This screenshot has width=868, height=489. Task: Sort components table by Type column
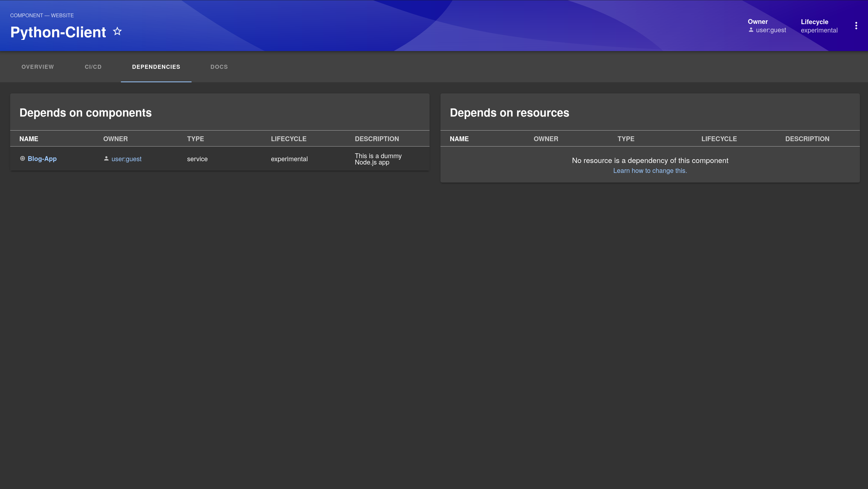(x=195, y=139)
